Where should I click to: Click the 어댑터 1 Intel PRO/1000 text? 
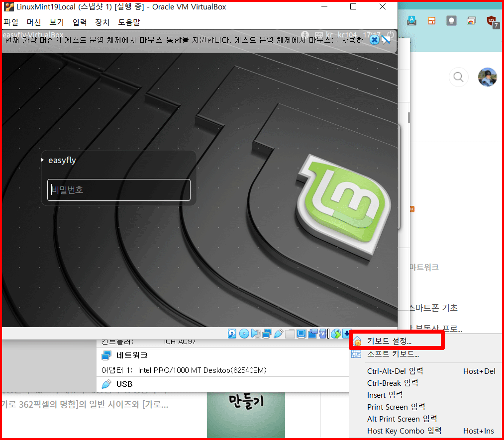(184, 370)
